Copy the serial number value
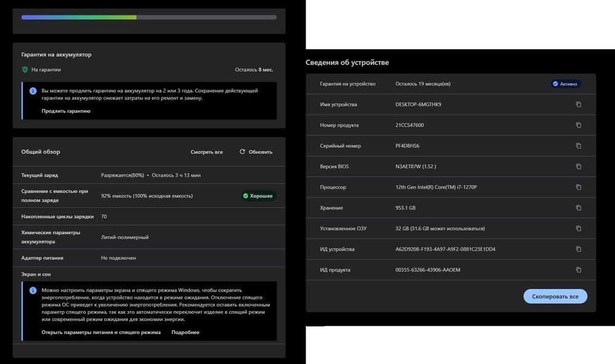 point(578,146)
